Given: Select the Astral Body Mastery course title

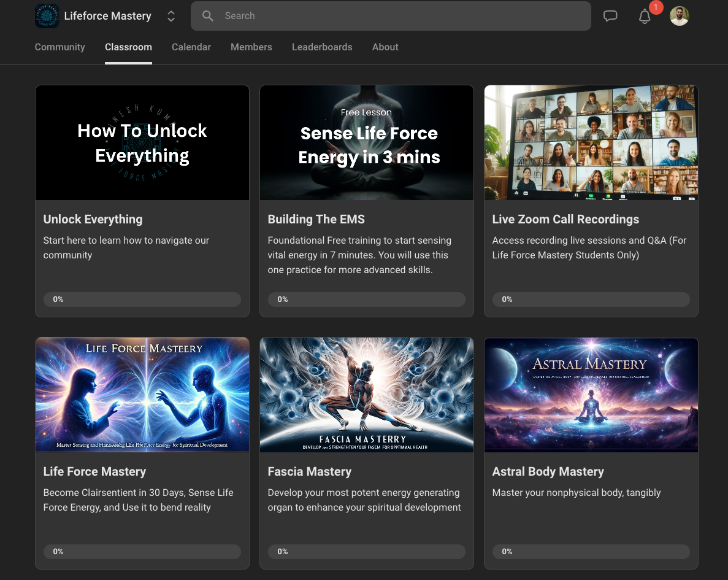Looking at the screenshot, I should pos(548,471).
